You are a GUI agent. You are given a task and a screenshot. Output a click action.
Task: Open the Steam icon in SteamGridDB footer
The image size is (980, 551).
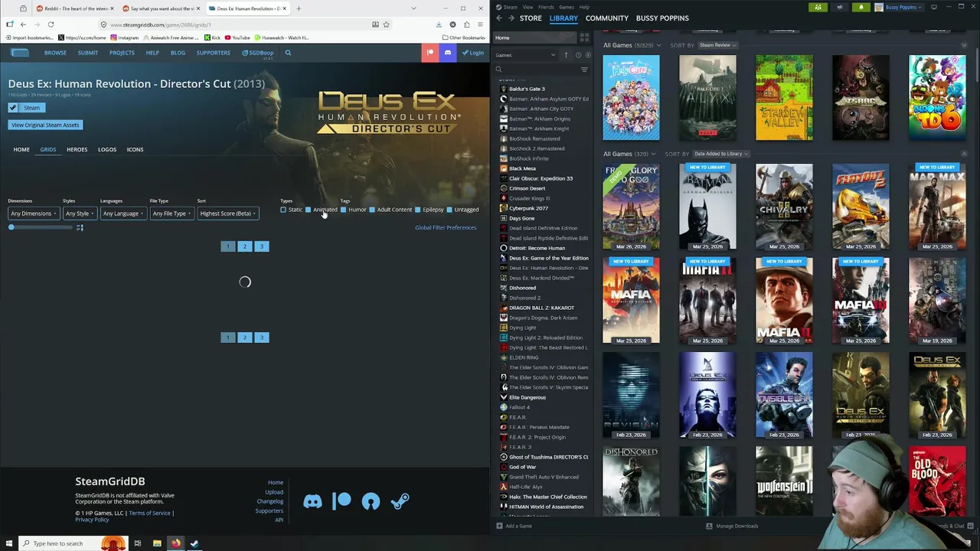click(x=400, y=502)
